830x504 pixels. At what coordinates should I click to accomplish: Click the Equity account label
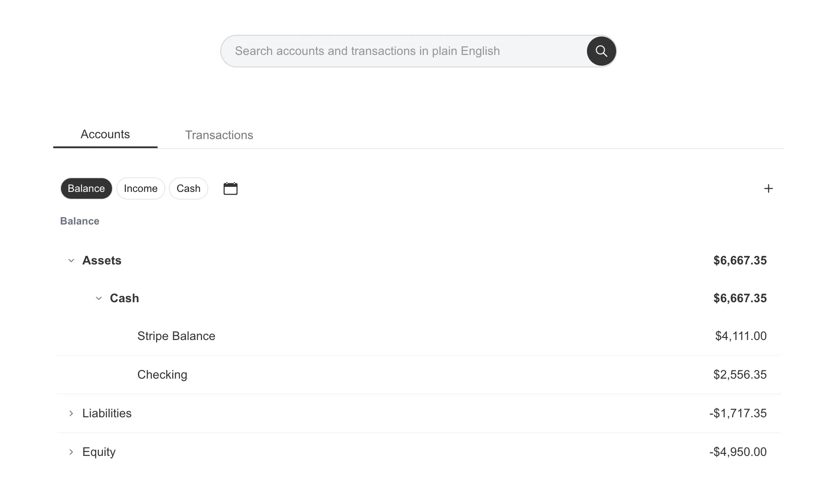[99, 452]
